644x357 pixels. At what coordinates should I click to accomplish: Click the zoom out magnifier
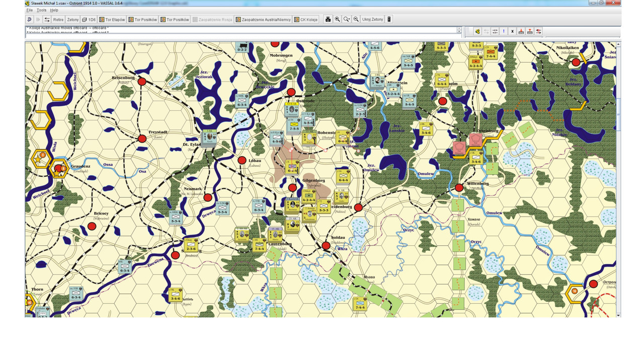pyautogui.click(x=356, y=20)
